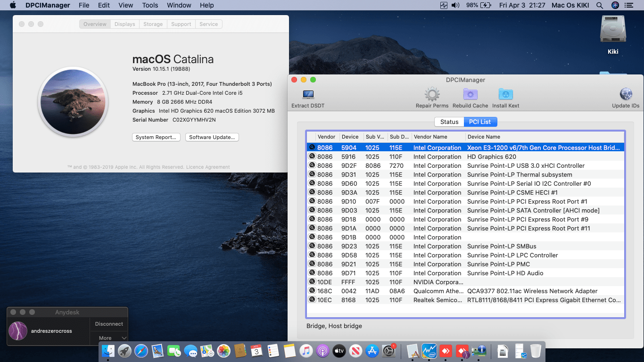Click the System Report button
The width and height of the screenshot is (644, 362).
[156, 137]
